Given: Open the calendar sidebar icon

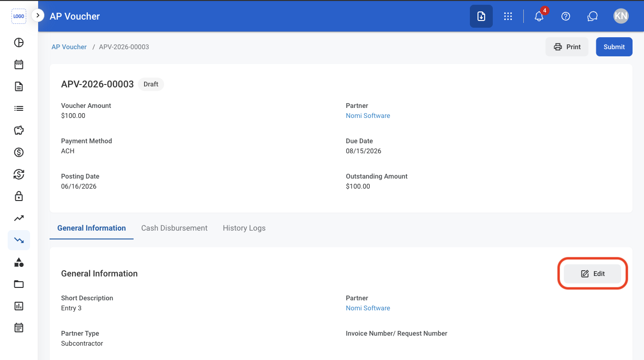Looking at the screenshot, I should pos(19,64).
